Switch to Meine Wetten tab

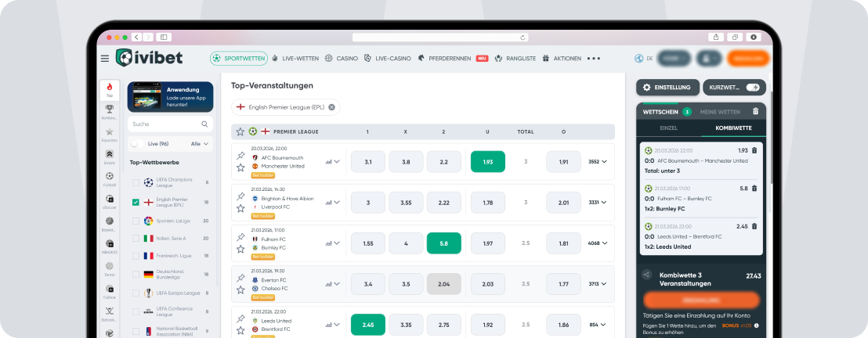(720, 112)
